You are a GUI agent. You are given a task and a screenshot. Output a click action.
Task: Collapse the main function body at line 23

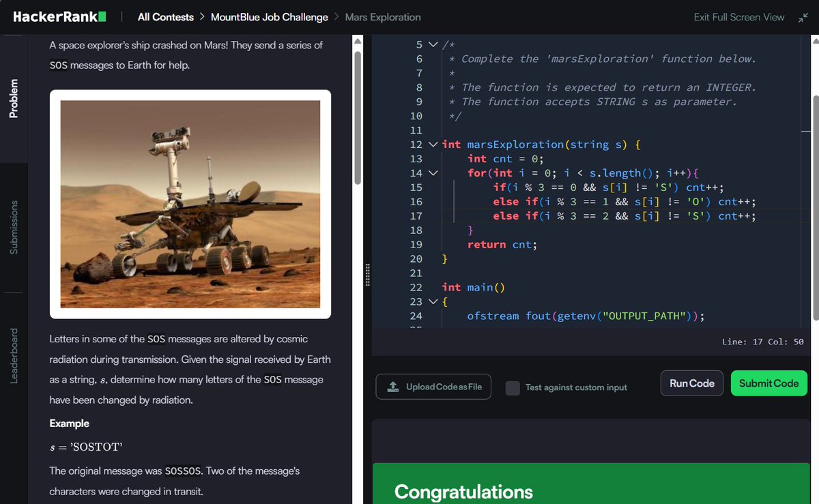coord(434,301)
